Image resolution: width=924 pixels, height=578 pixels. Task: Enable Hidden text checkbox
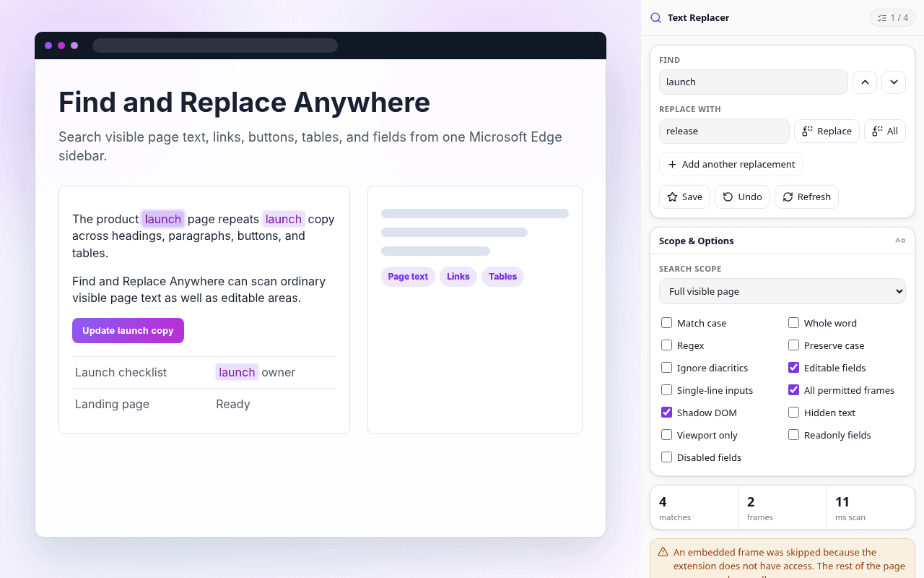pos(793,413)
